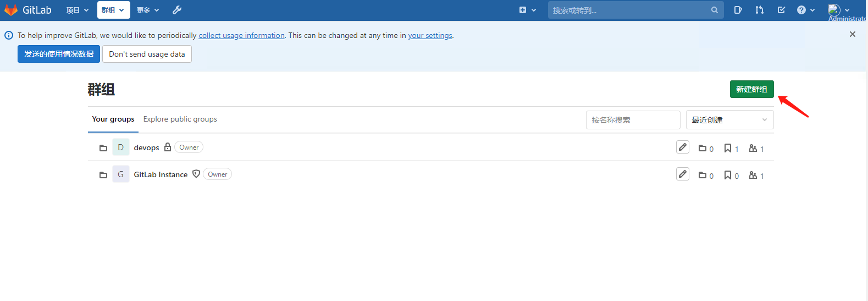The height and width of the screenshot is (301, 868).
Task: Open the collect usage information link
Action: 242,35
